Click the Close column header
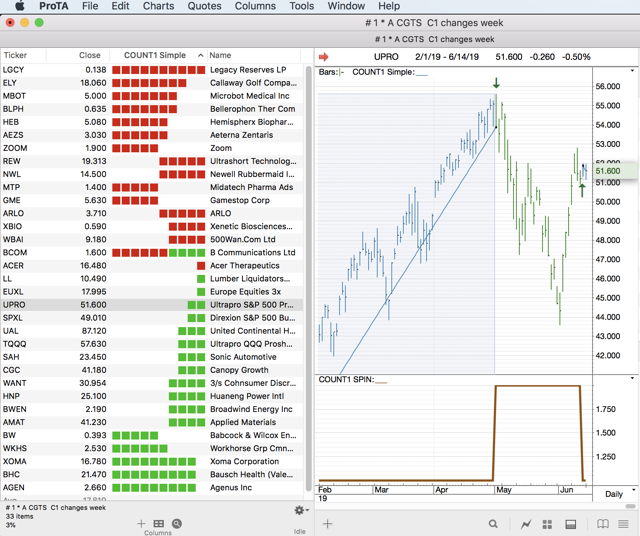 point(78,55)
